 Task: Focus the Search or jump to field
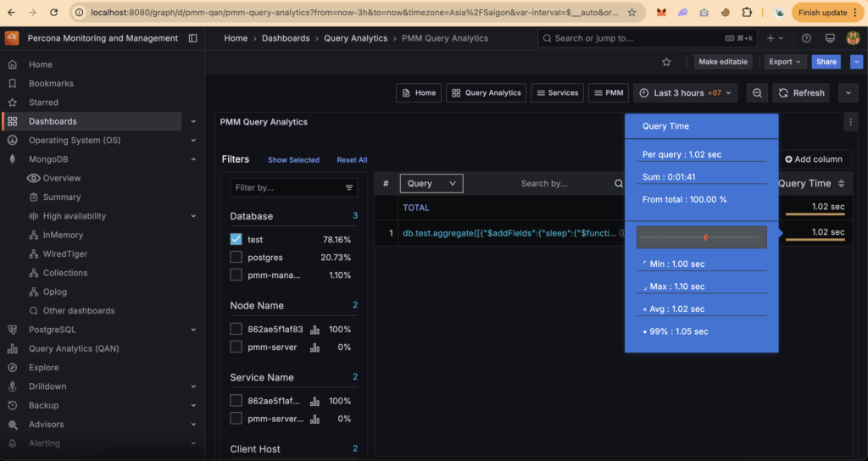pyautogui.click(x=647, y=38)
